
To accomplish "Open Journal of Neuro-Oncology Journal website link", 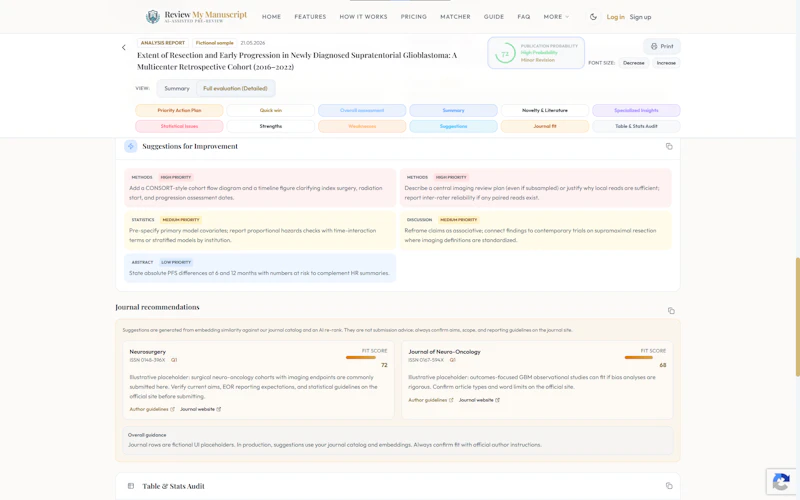I will click(479, 400).
